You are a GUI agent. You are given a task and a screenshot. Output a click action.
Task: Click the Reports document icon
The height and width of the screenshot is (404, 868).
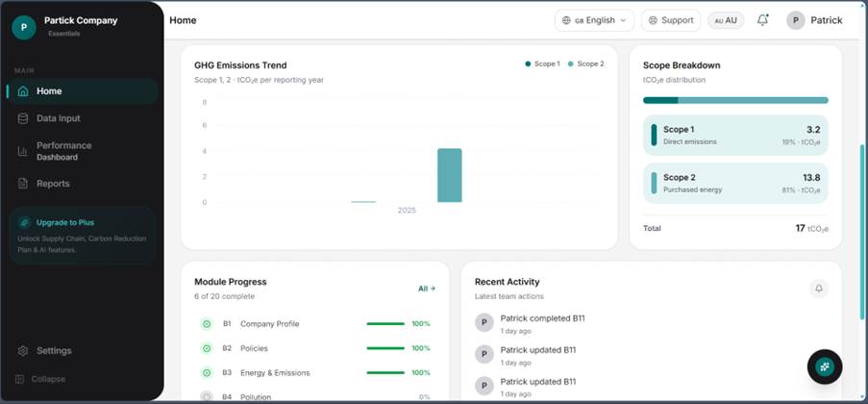tap(23, 184)
